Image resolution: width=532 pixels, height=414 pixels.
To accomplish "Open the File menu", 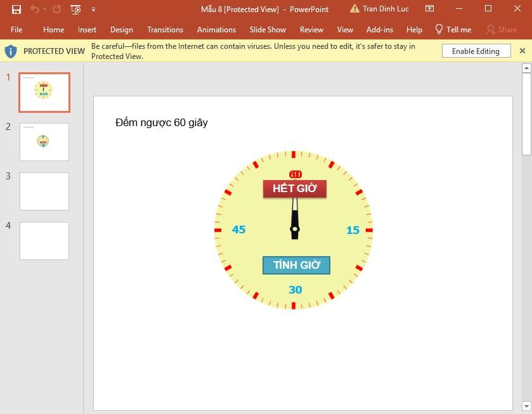I will 16,29.
